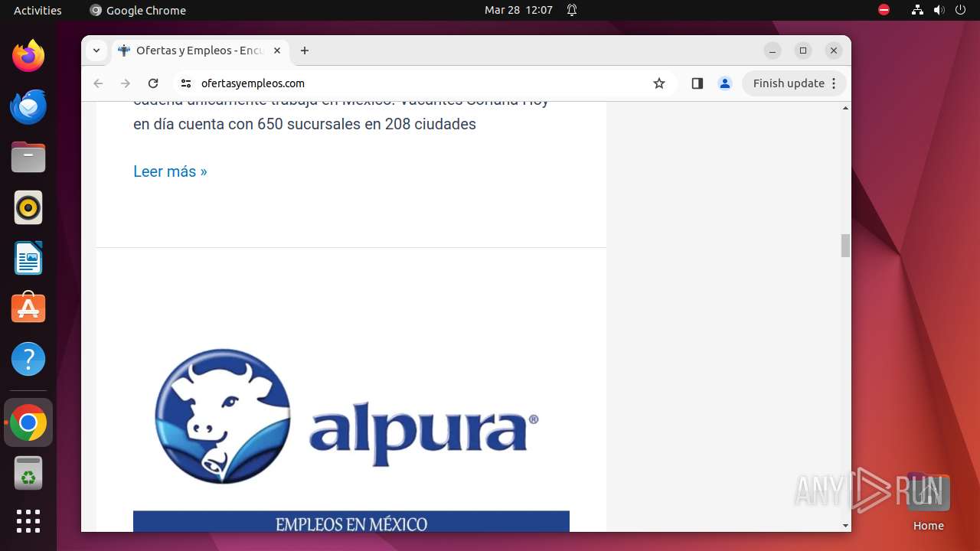Launch LibreOffice Writer from dock
This screenshot has height=551, width=980.
(28, 258)
